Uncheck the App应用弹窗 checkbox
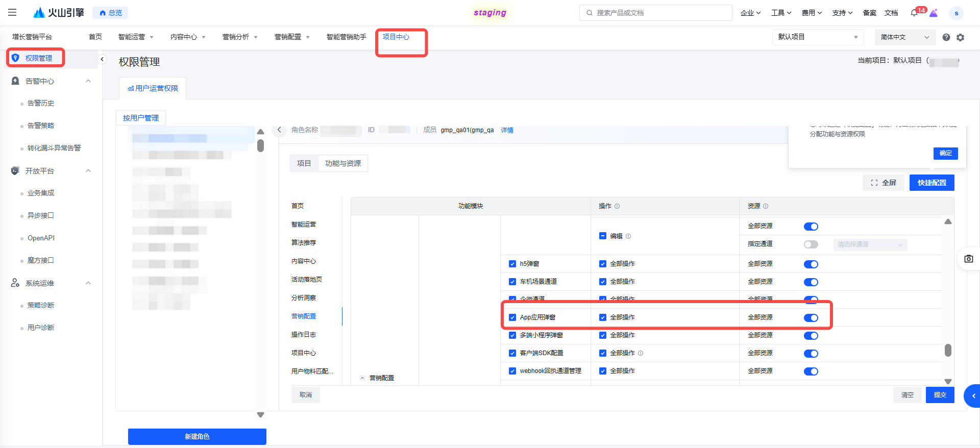 click(512, 317)
